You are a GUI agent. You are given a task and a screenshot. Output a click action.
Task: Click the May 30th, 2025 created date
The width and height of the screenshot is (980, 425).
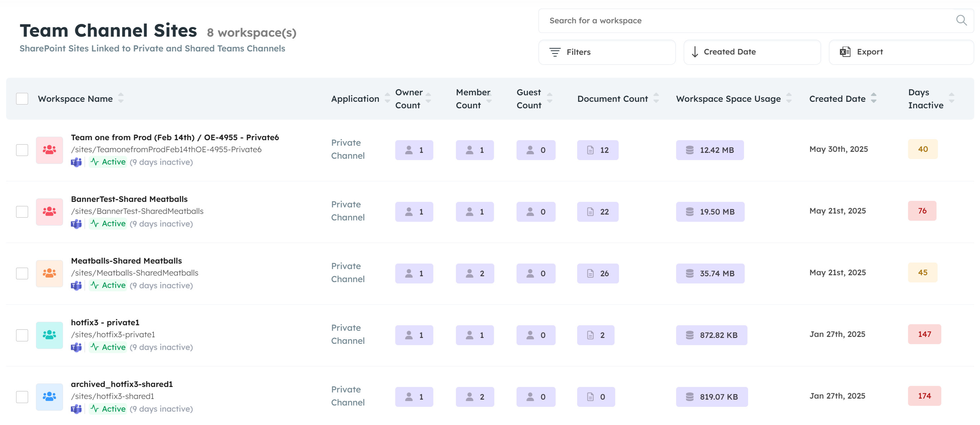[839, 149]
